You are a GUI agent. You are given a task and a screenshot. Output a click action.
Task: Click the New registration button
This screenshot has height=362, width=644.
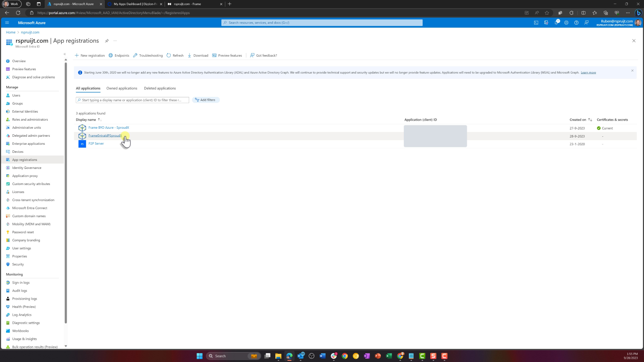click(x=90, y=56)
